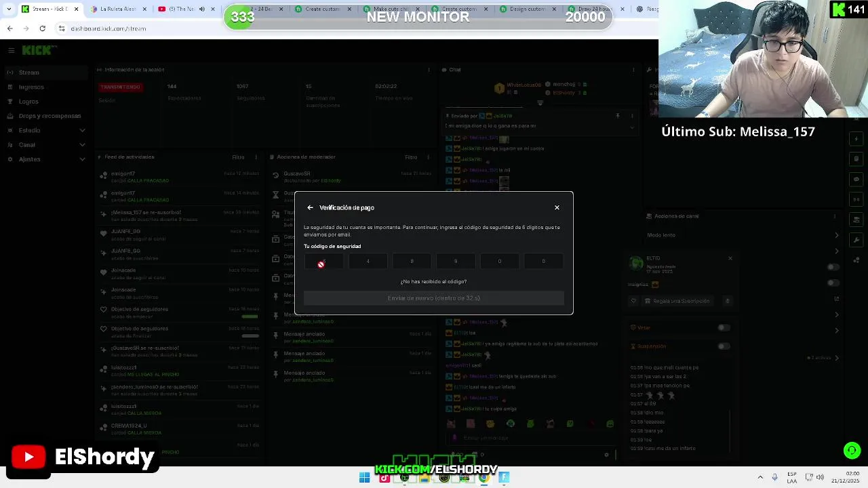The height and width of the screenshot is (488, 868).
Task: Close the Stream - Kick browser tab
Action: coord(76,9)
